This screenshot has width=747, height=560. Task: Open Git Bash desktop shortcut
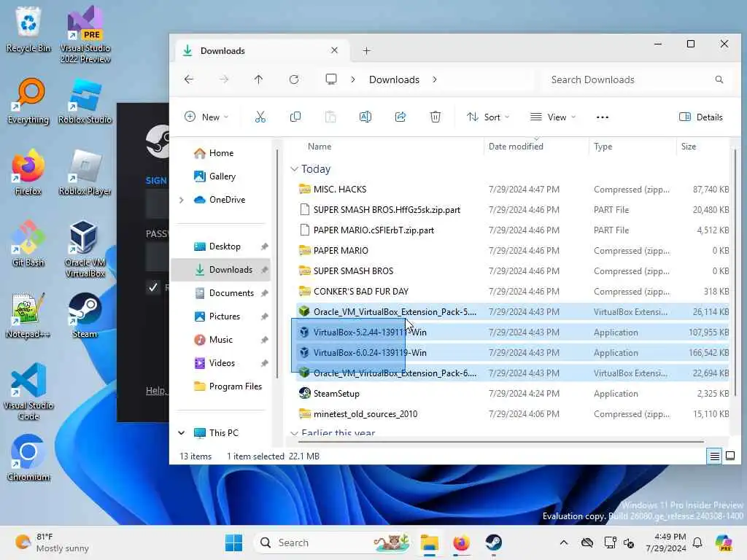pyautogui.click(x=28, y=244)
